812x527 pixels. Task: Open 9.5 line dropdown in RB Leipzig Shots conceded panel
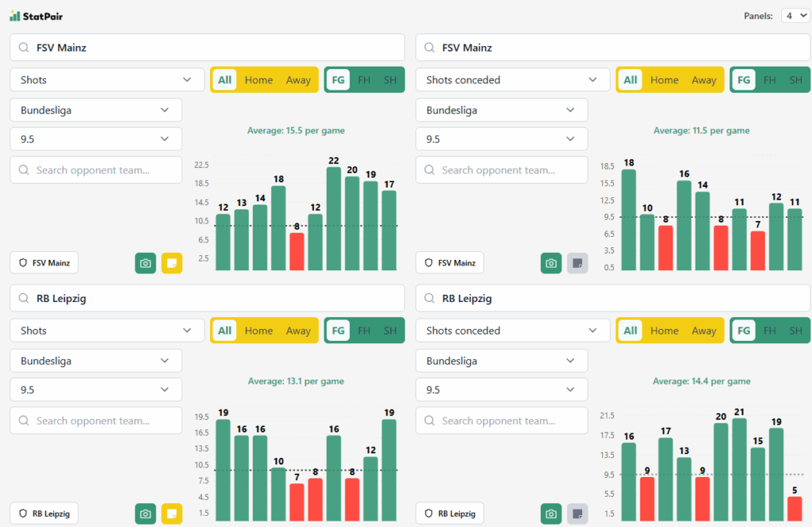pos(502,389)
